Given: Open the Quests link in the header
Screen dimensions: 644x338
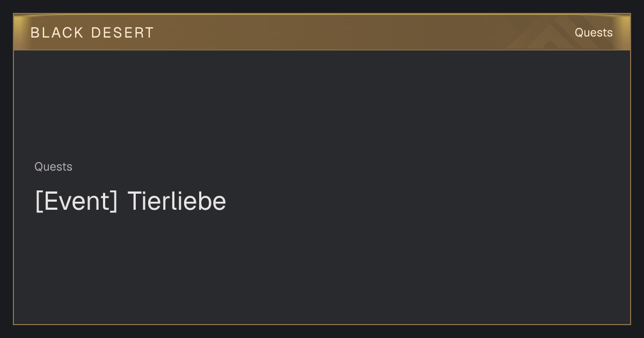Looking at the screenshot, I should coord(594,33).
